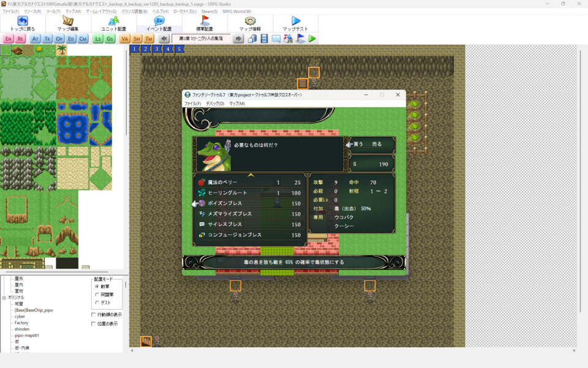Collapse the オリジナル tree node

[4, 297]
